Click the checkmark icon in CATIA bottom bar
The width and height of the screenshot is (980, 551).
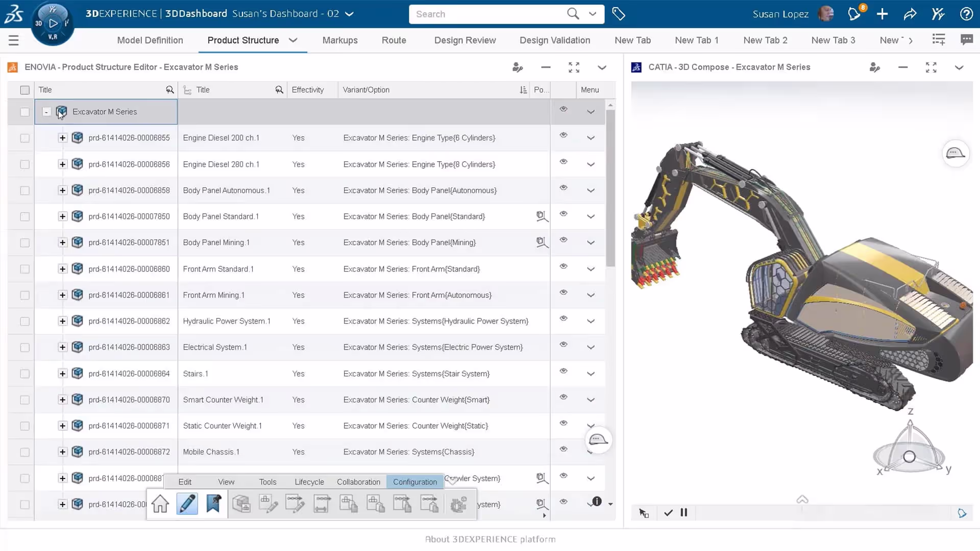[668, 513]
